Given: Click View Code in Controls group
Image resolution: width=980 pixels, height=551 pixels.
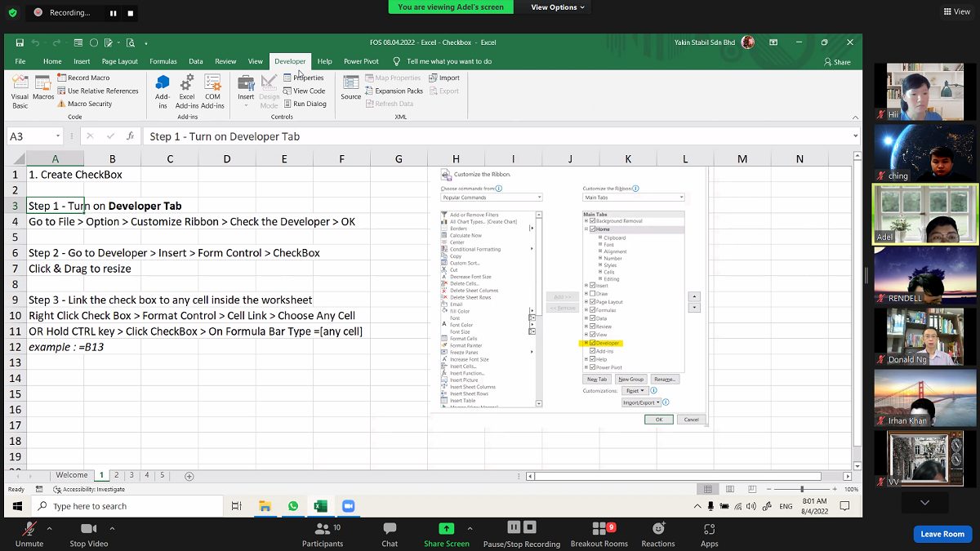Looking at the screenshot, I should [x=305, y=91].
